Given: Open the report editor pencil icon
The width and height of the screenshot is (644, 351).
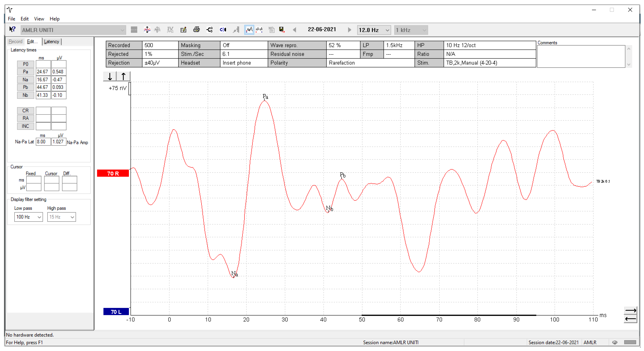Looking at the screenshot, I should click(x=183, y=30).
